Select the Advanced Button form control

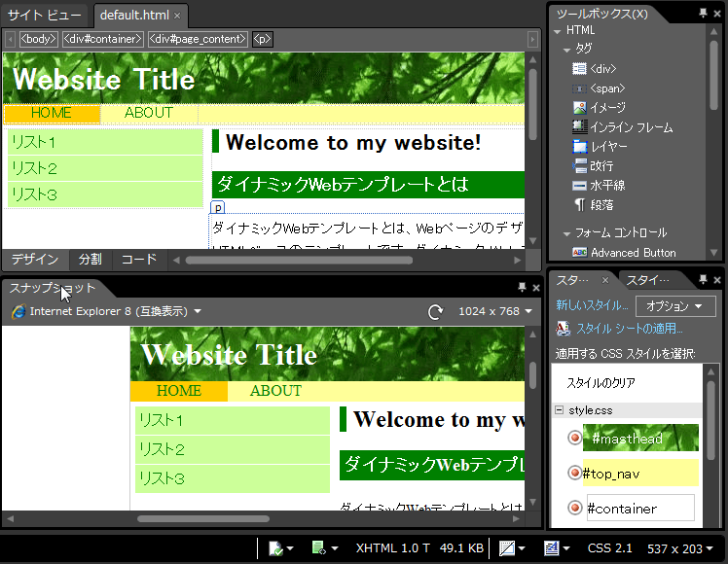click(x=624, y=253)
